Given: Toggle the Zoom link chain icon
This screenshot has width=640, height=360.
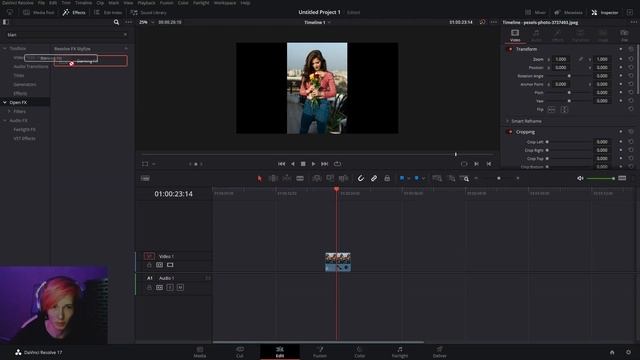Looking at the screenshot, I should [x=580, y=59].
